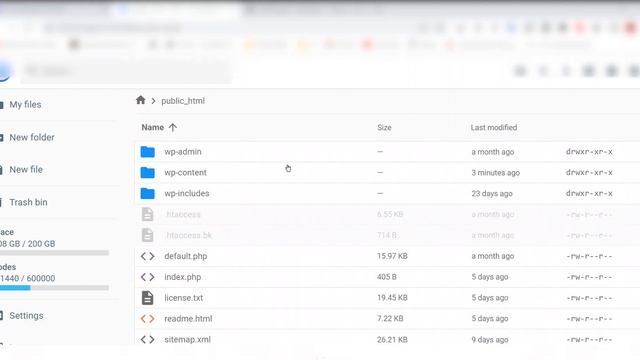Open Settings in sidebar

27,316
